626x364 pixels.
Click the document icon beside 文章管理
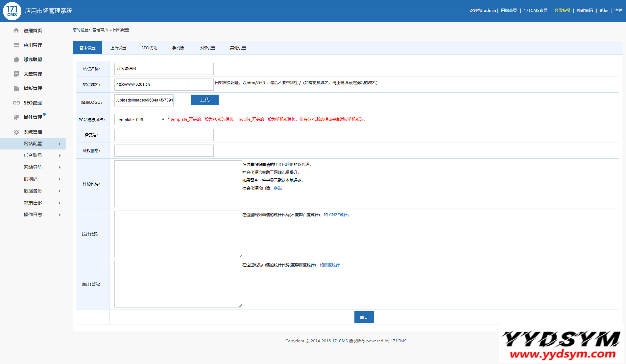click(16, 74)
